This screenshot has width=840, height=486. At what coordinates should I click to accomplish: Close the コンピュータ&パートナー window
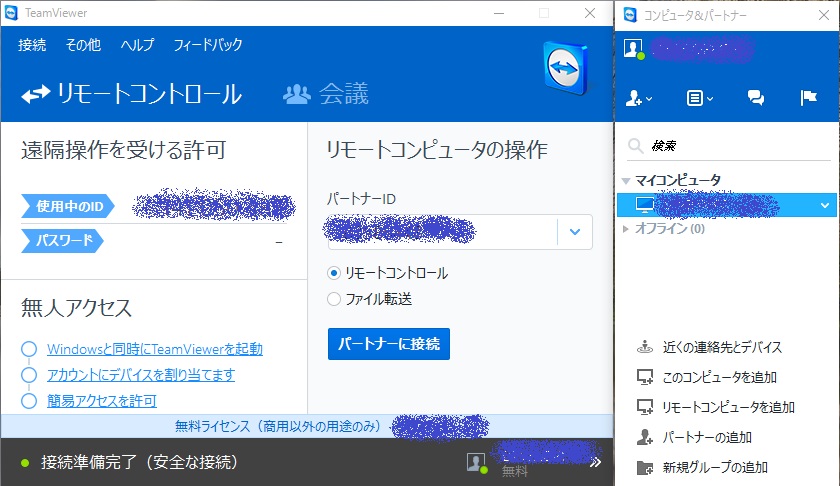coord(824,15)
